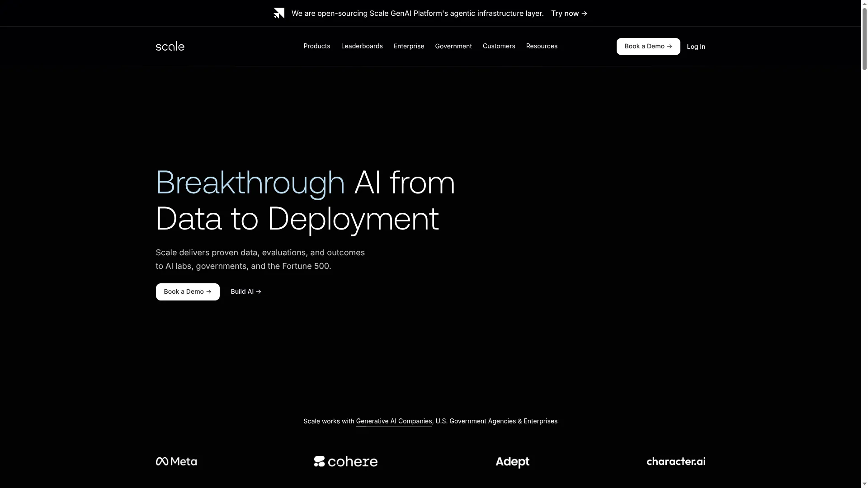Click the Adept partner logo
This screenshot has height=488, width=868.
pos(512,461)
